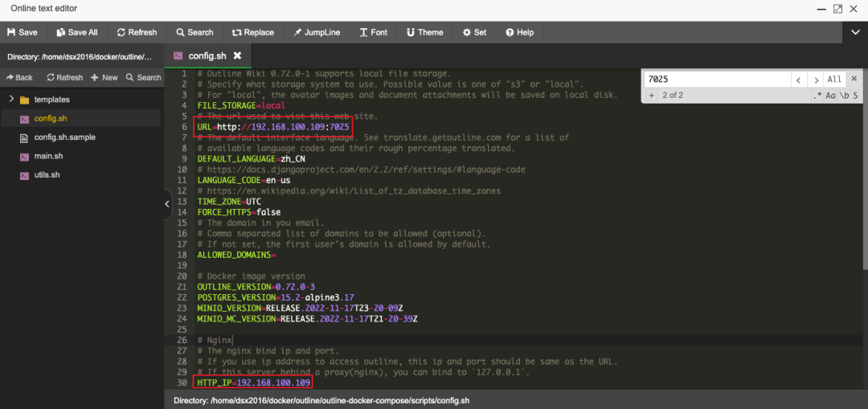Toggle replace mode with the plus button

point(652,95)
